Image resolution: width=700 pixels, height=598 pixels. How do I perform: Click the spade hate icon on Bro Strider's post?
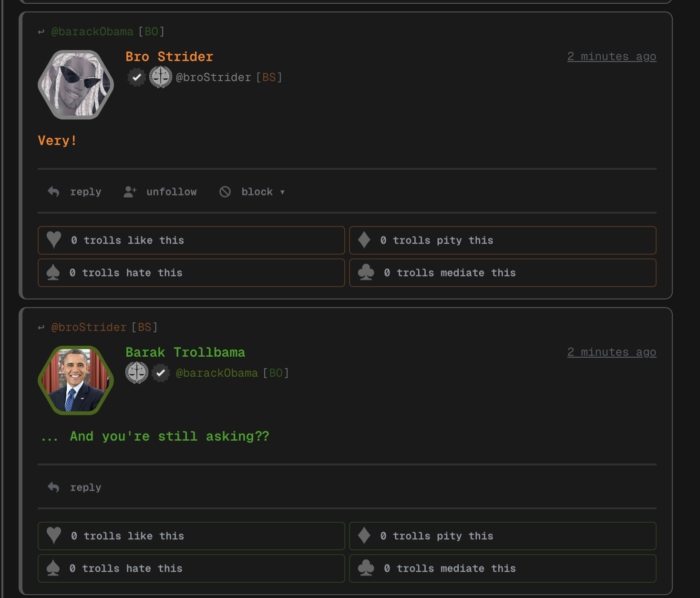(53, 273)
